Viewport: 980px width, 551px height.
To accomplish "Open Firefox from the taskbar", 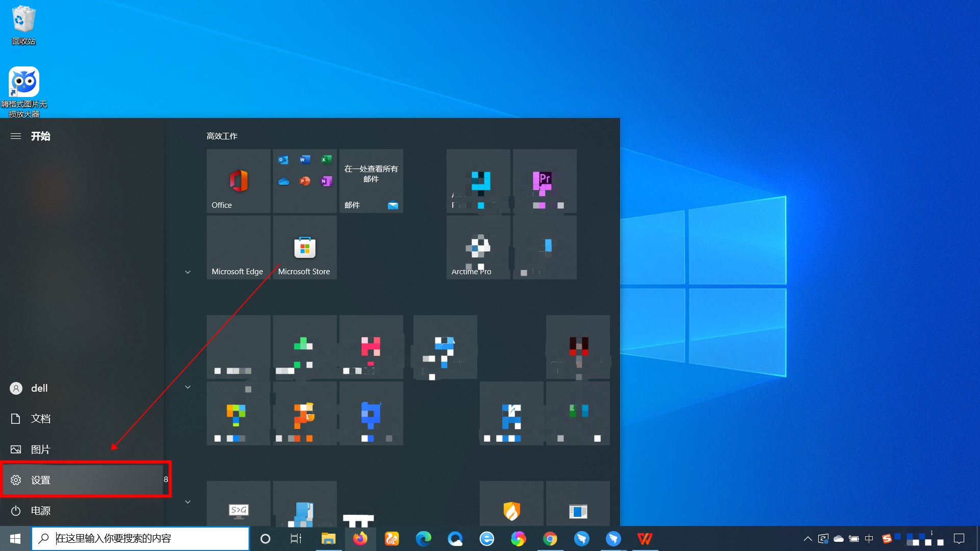I will click(361, 538).
